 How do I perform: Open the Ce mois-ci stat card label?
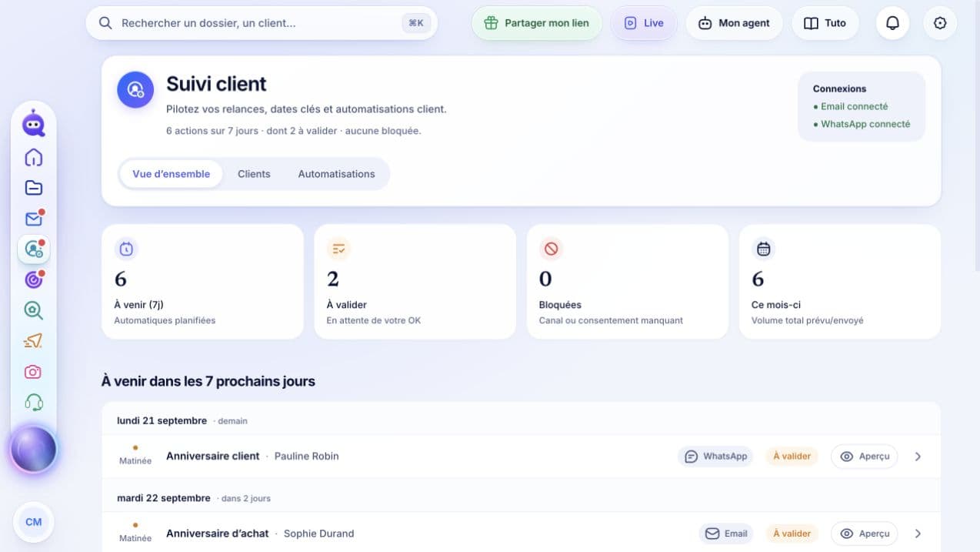(776, 305)
